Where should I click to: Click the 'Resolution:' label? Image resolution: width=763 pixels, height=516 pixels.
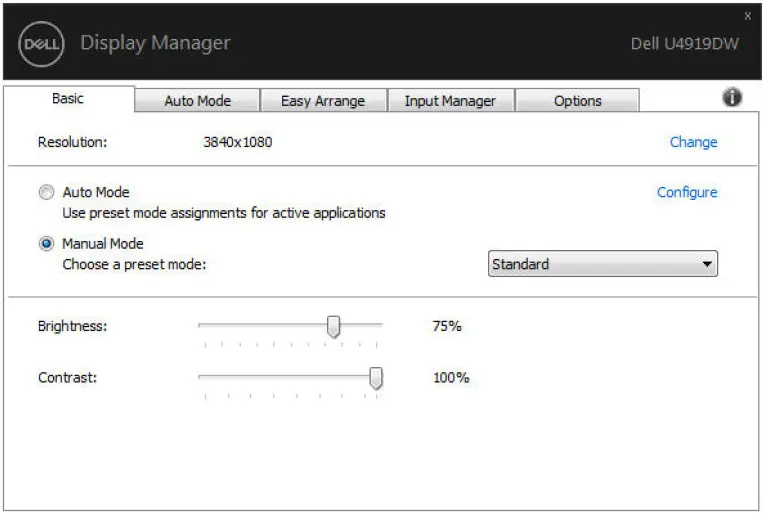point(73,142)
